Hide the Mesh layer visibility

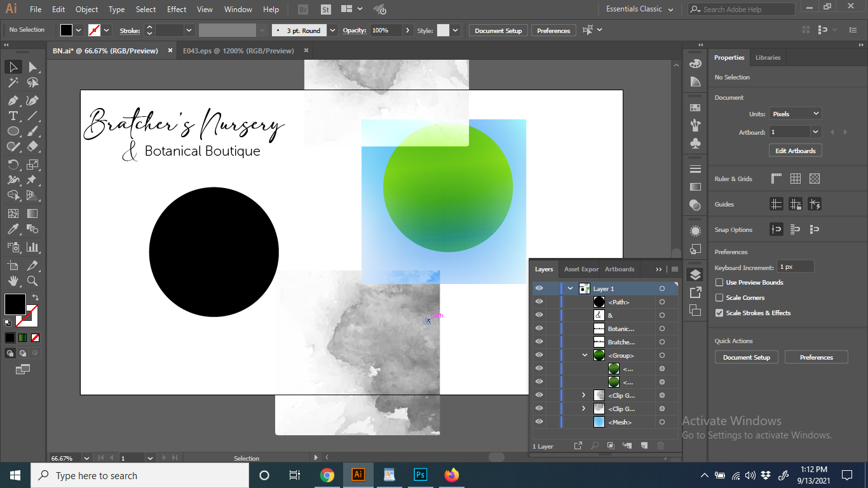pos(539,422)
